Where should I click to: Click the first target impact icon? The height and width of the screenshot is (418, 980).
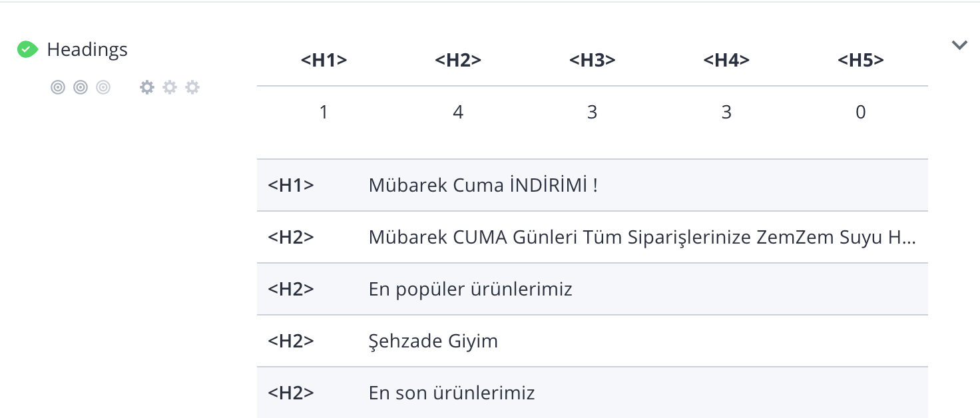pyautogui.click(x=58, y=87)
